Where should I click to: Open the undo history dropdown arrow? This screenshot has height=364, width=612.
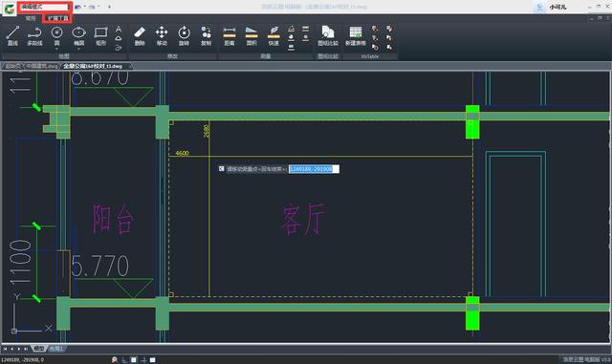[84, 7]
